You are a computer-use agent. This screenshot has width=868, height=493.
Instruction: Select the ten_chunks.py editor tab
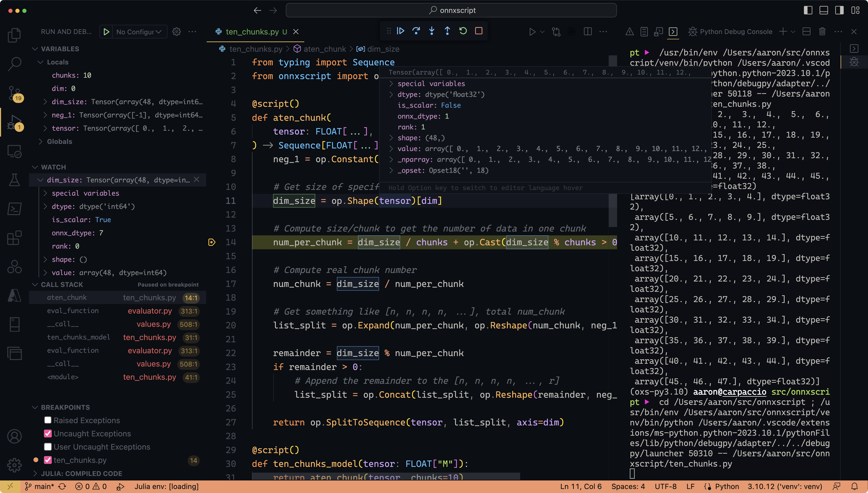click(252, 32)
